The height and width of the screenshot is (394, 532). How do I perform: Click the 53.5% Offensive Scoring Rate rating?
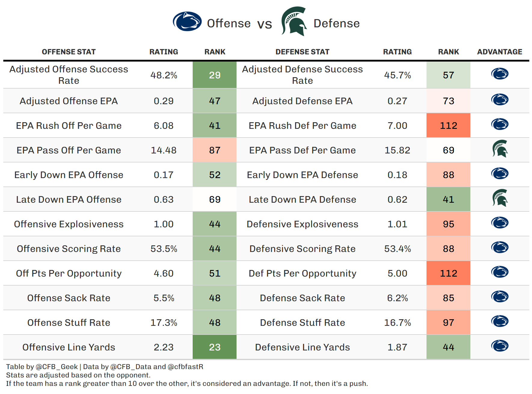[164, 249]
